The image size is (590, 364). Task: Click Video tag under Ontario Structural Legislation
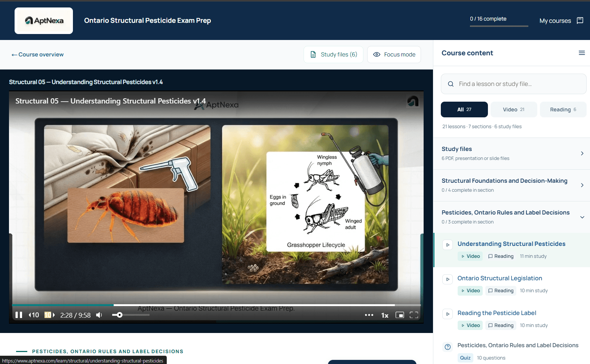click(x=470, y=290)
